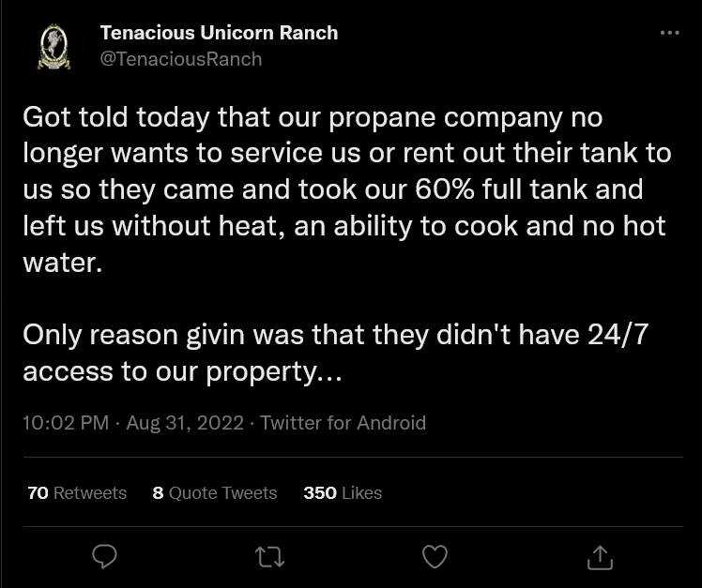Click the bold 8 quote count
The height and width of the screenshot is (588, 702).
point(158,492)
